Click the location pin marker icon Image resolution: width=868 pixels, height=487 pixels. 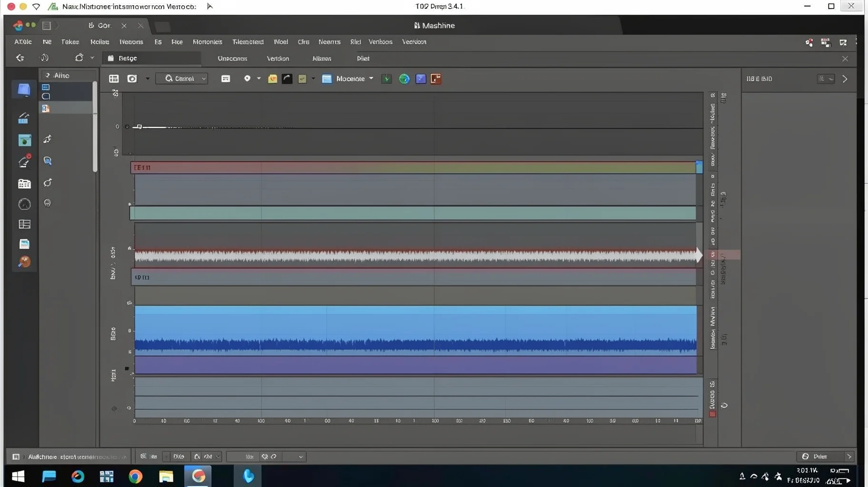click(x=247, y=78)
